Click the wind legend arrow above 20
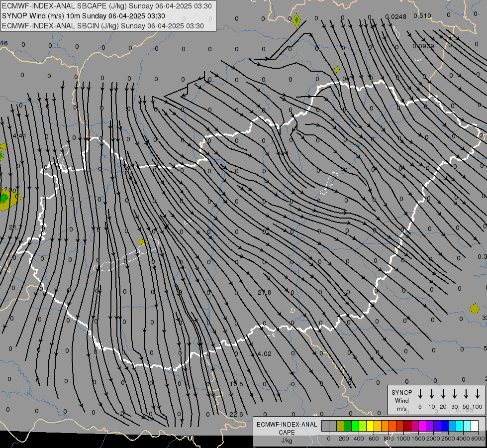Image resolution: width=487 pixels, height=448 pixels. coord(443,394)
